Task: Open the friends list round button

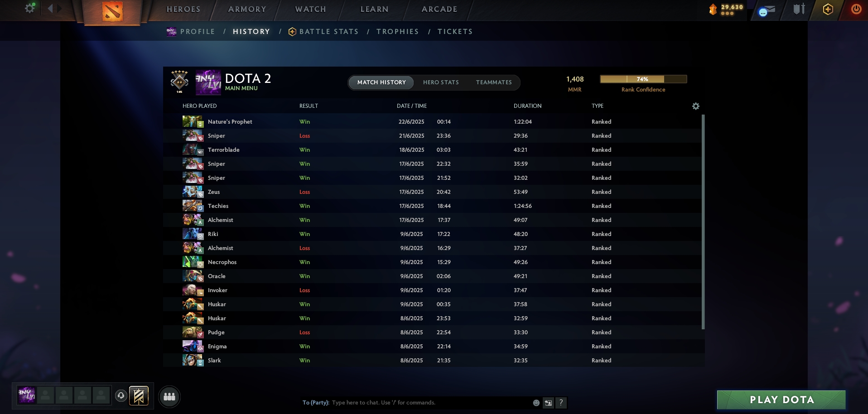Action: pos(169,397)
